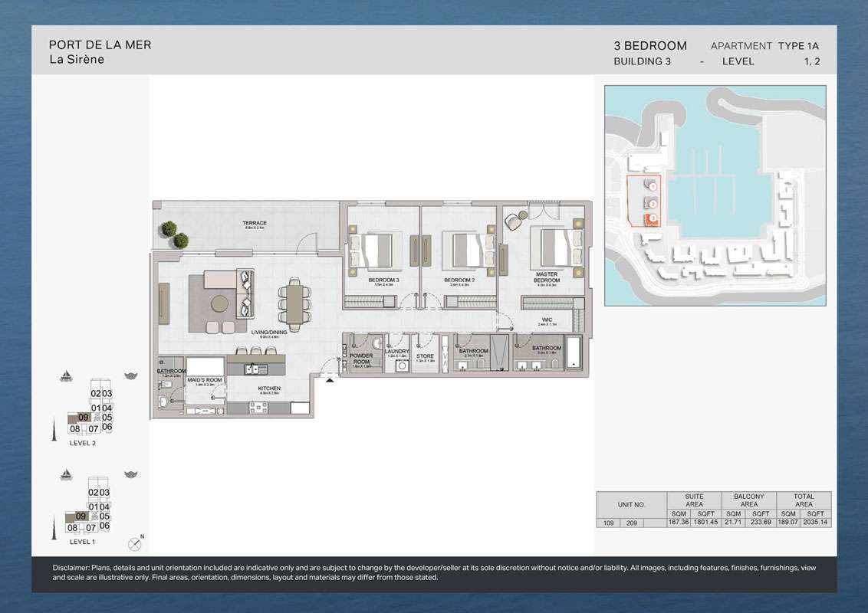Click the waves icon above the Level 1 key plan
The height and width of the screenshot is (613, 868).
coord(130,475)
